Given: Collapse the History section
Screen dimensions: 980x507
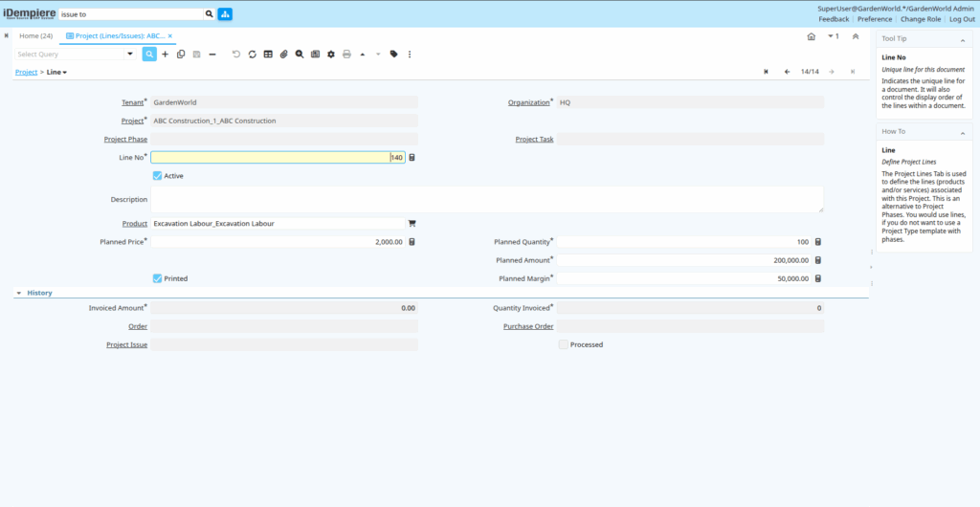Looking at the screenshot, I should pos(19,292).
